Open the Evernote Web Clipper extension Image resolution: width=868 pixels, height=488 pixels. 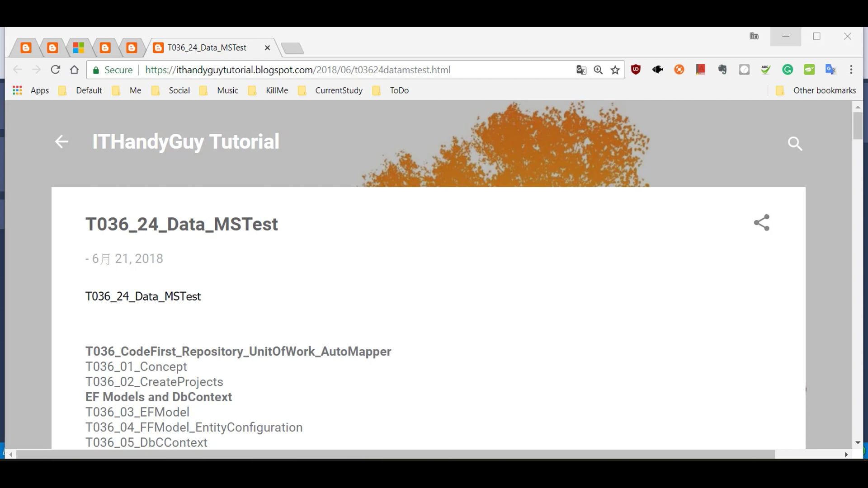722,70
